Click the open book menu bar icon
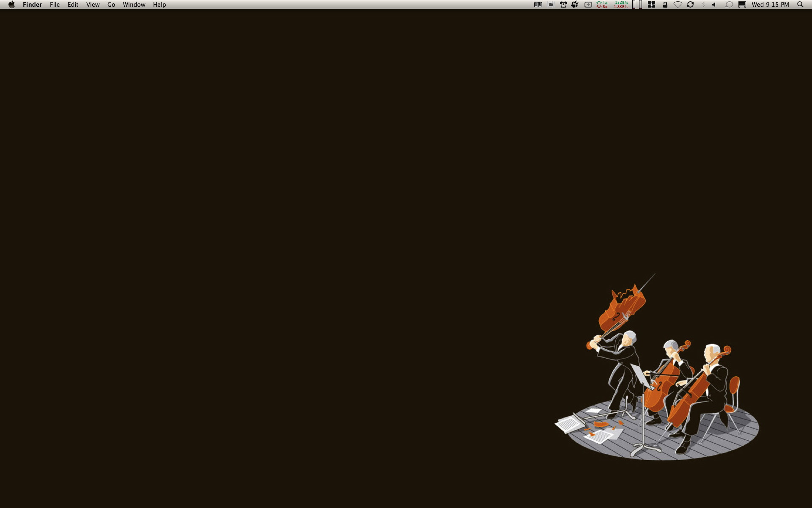The height and width of the screenshot is (508, 812). click(x=538, y=5)
